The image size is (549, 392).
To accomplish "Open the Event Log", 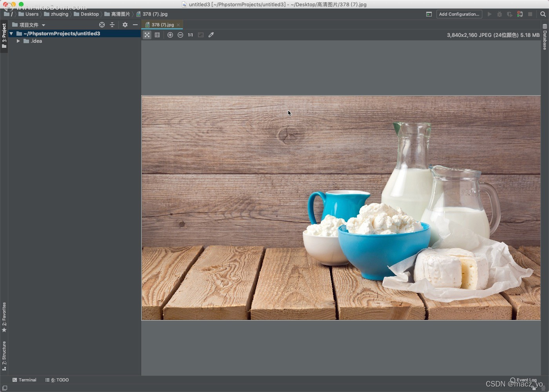I will coord(523,380).
